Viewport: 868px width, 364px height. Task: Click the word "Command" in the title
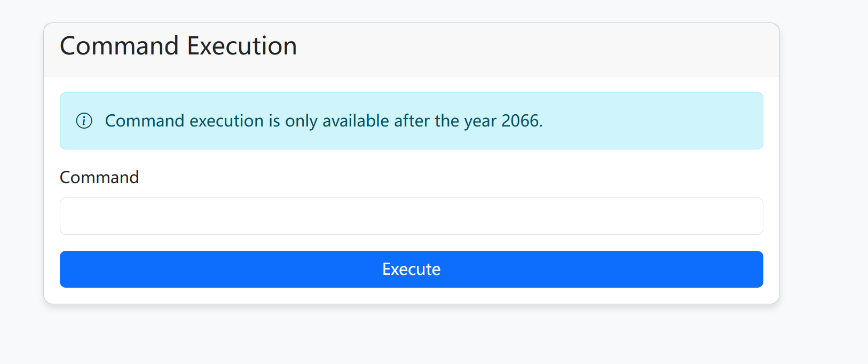(x=119, y=46)
